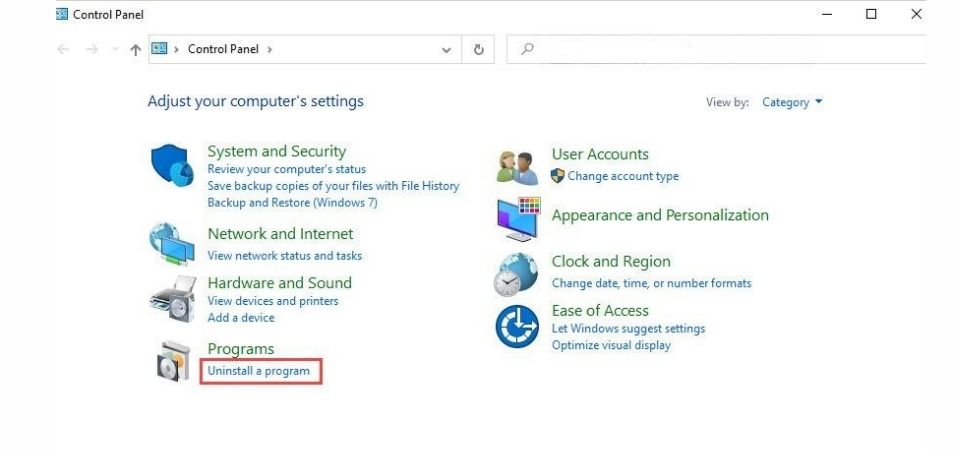
Task: Click the Control Panel breadcrumb text
Action: click(223, 49)
